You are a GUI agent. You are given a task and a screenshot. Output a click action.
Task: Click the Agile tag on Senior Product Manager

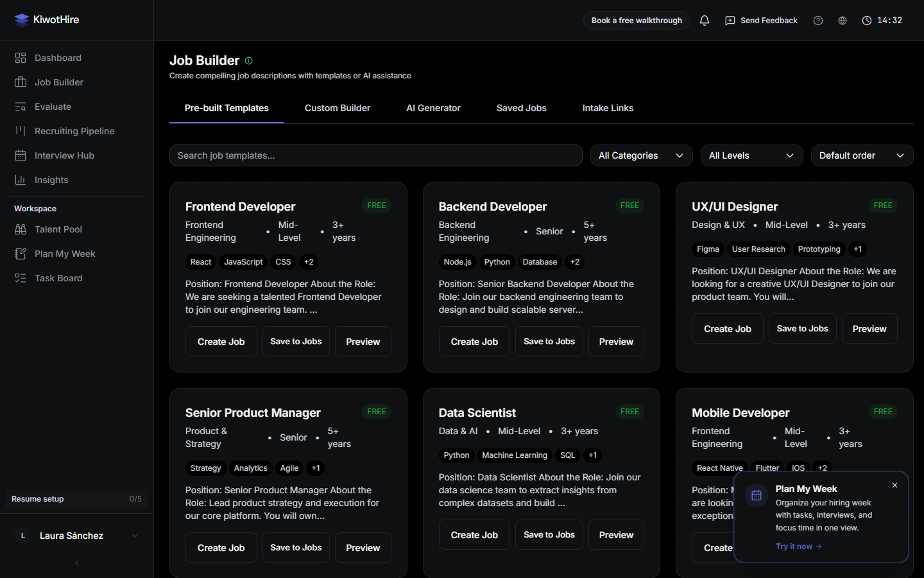(x=289, y=468)
